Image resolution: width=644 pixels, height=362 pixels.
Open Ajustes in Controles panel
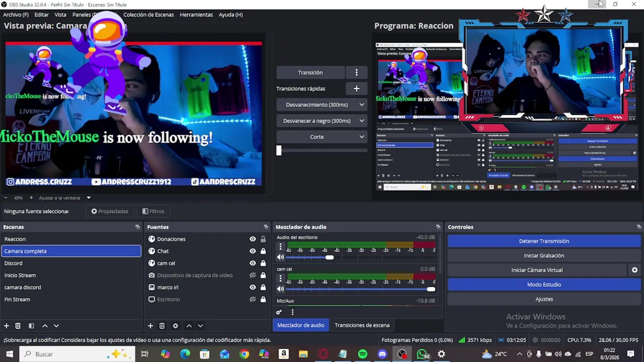click(x=544, y=299)
